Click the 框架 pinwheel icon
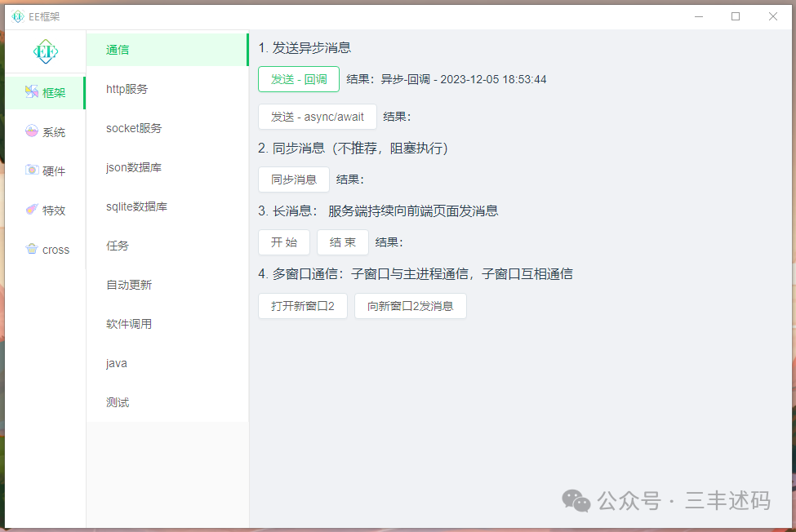Screen dimensions: 796x532 coord(32,91)
